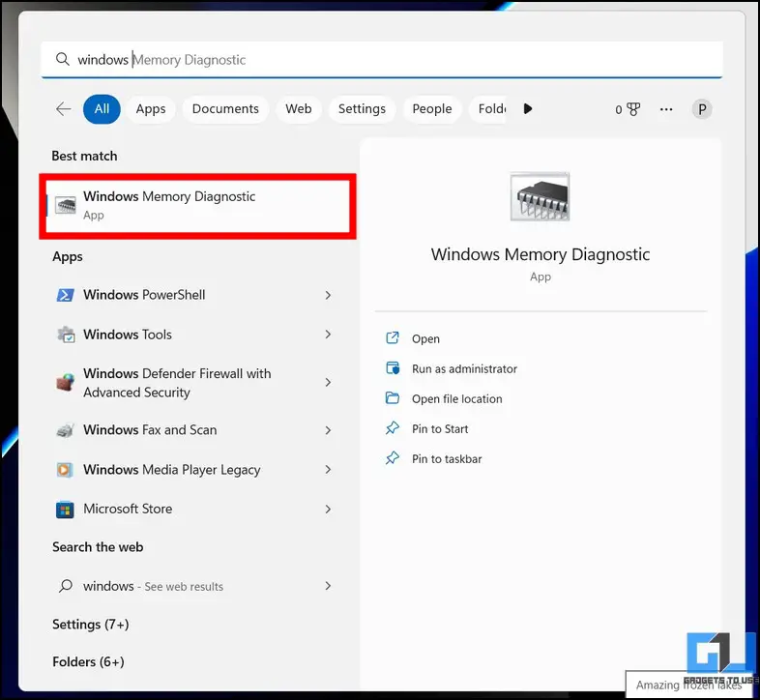Click 'Windows PowerShell' app result text
This screenshot has width=760, height=700.
144,295
